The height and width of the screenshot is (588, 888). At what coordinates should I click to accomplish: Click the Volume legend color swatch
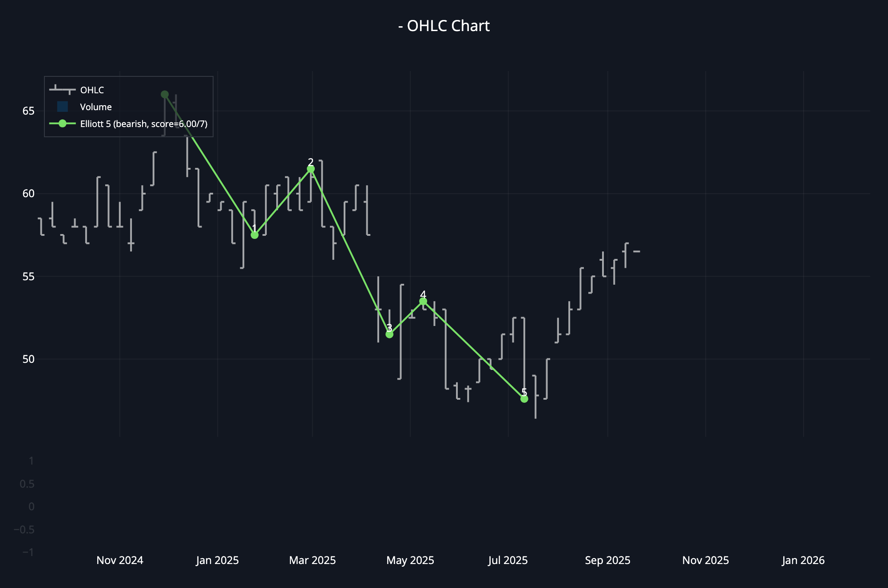62,107
